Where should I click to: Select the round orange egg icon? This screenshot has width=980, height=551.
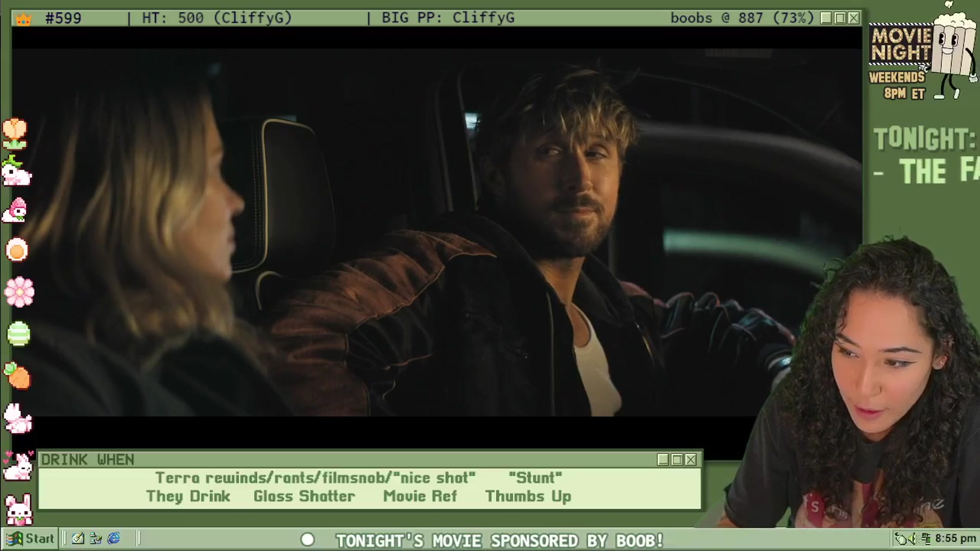pyautogui.click(x=17, y=251)
